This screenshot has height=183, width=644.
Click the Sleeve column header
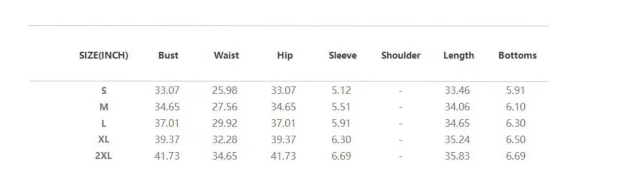[343, 56]
